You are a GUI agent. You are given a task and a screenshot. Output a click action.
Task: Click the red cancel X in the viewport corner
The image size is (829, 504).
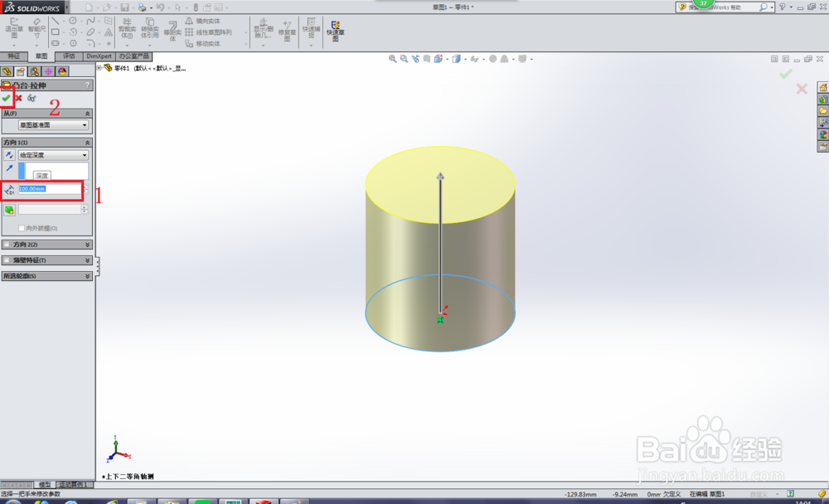point(802,89)
